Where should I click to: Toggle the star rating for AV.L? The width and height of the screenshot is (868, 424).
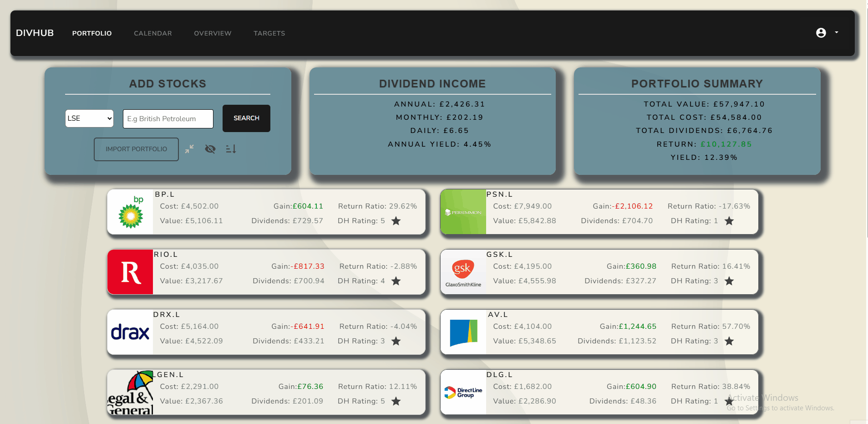tap(729, 341)
